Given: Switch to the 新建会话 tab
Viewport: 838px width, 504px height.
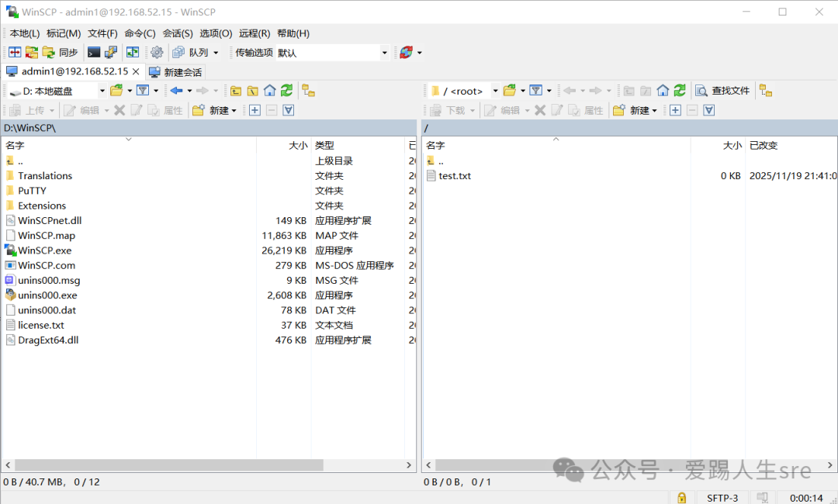Looking at the screenshot, I should [175, 72].
